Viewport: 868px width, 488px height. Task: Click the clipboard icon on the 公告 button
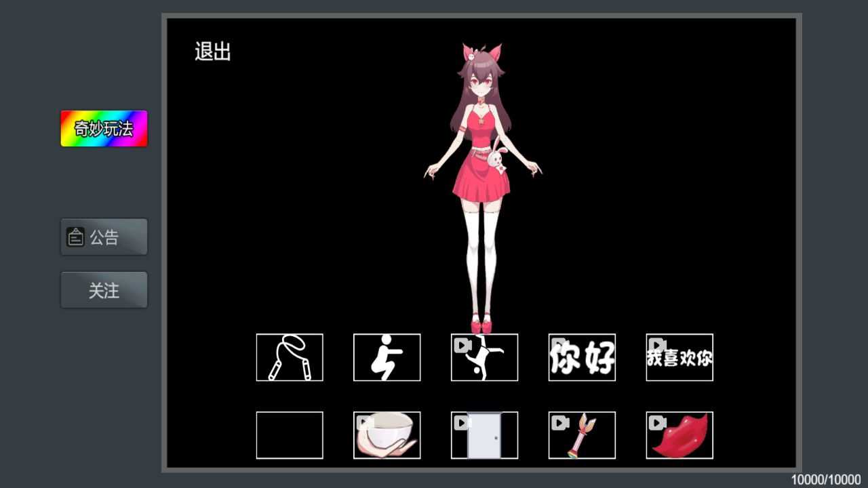coord(75,237)
